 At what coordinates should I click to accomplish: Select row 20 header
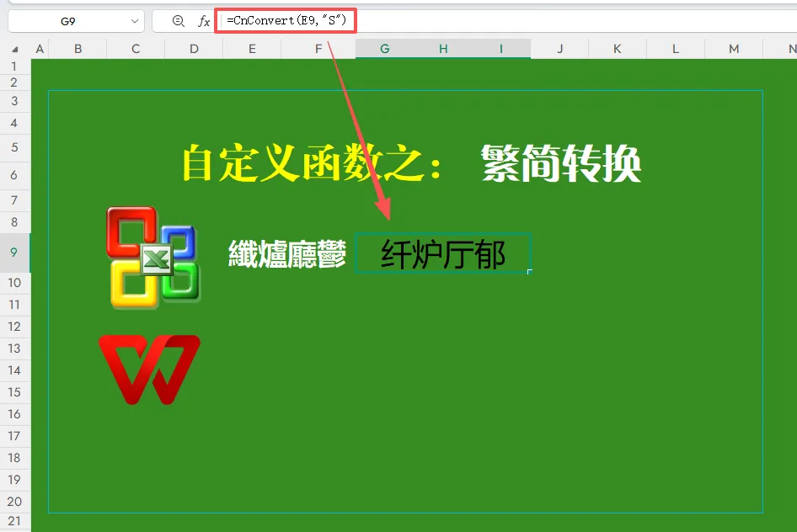(14, 501)
